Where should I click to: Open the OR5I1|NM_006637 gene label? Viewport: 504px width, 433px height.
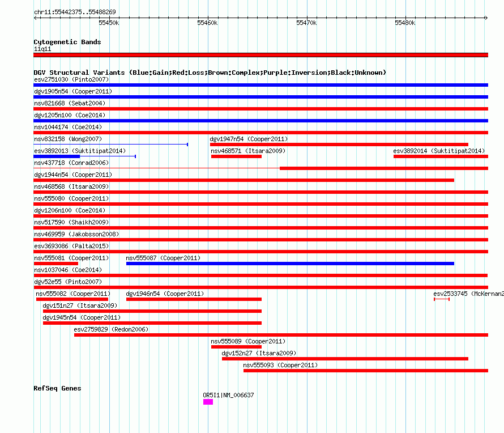click(x=228, y=395)
